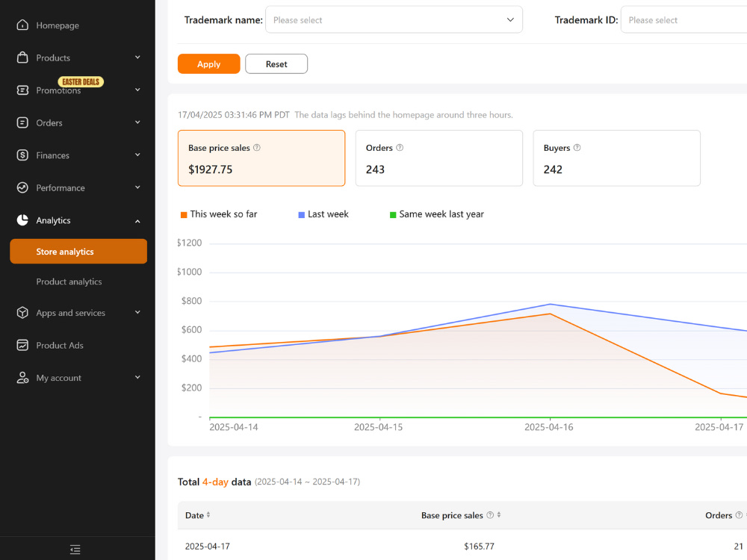The height and width of the screenshot is (560, 747).
Task: Expand the Performance menu chevron
Action: (x=137, y=187)
